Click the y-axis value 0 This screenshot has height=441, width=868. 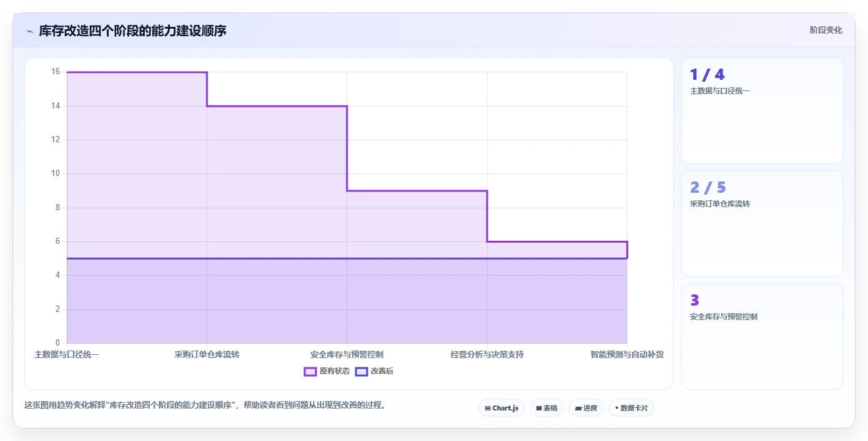click(x=57, y=343)
